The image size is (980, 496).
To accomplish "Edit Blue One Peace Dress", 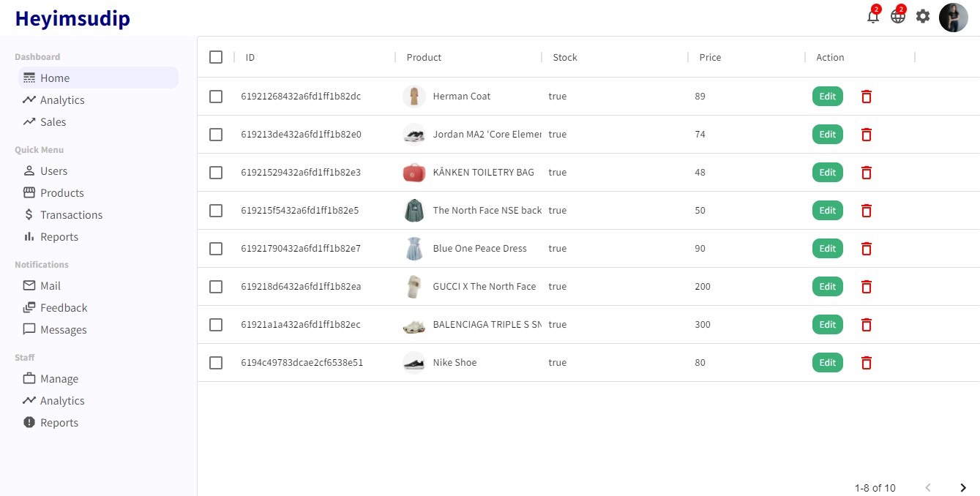I will [x=827, y=249].
